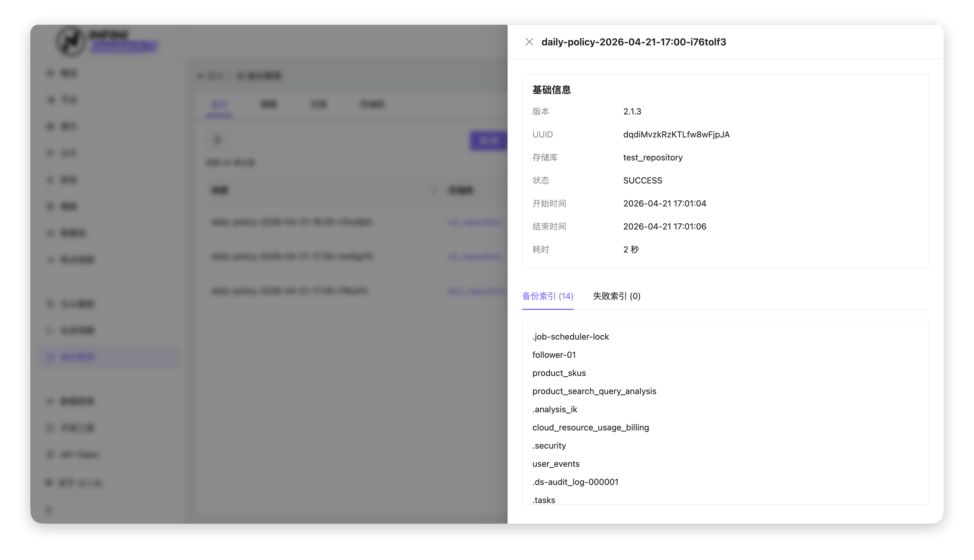Select the UUID value dqdiMvzkRzKTLfw8wFjpJA
This screenshot has height=560, width=974.
(676, 135)
